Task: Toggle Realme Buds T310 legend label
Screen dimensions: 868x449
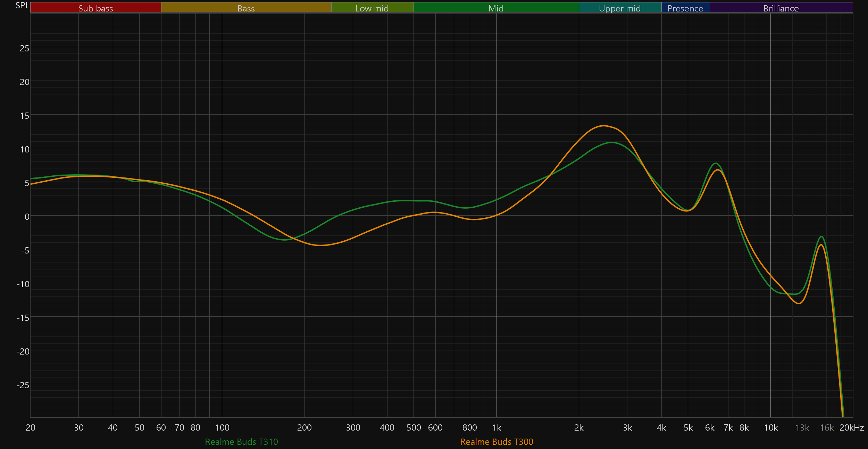Action: (x=241, y=442)
